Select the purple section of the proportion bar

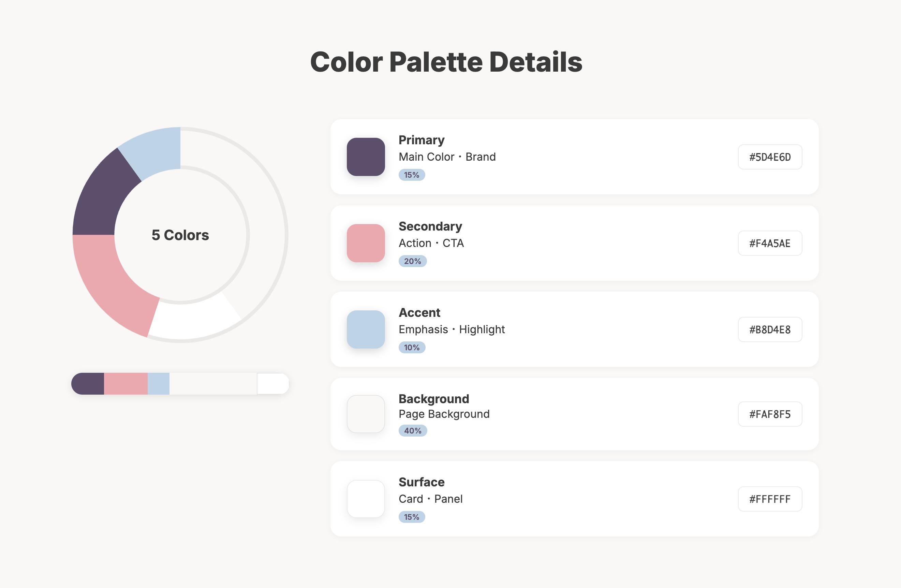(89, 384)
